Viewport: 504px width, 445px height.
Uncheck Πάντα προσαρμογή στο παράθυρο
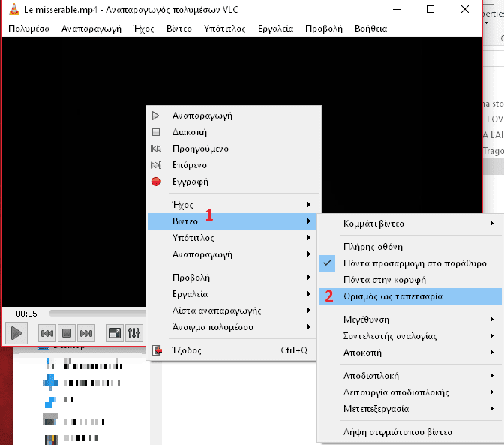[x=410, y=263]
